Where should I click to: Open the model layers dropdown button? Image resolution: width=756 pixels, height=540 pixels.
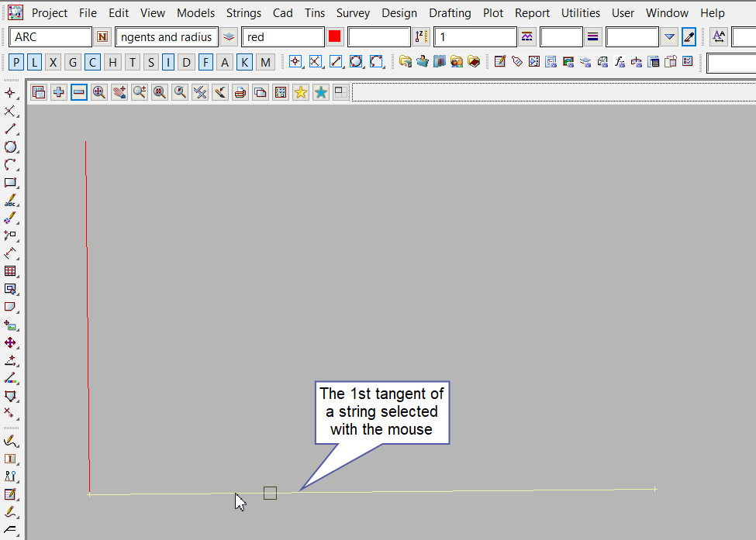click(x=229, y=36)
